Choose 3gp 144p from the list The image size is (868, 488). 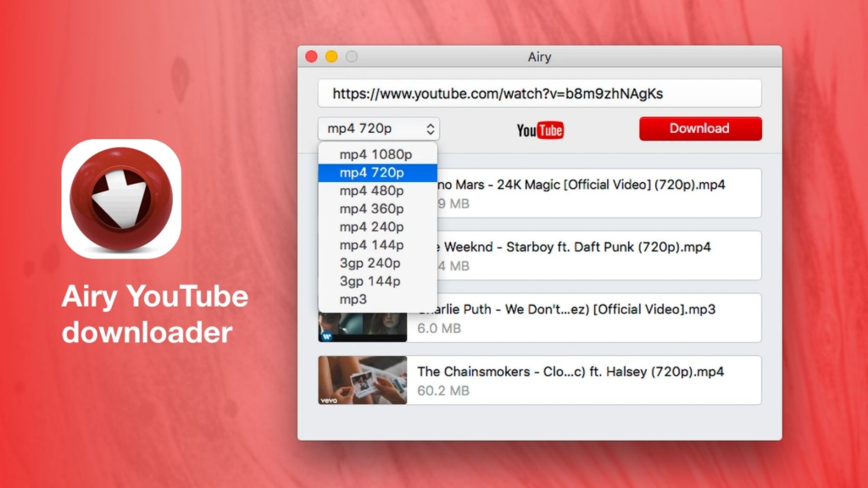click(377, 281)
